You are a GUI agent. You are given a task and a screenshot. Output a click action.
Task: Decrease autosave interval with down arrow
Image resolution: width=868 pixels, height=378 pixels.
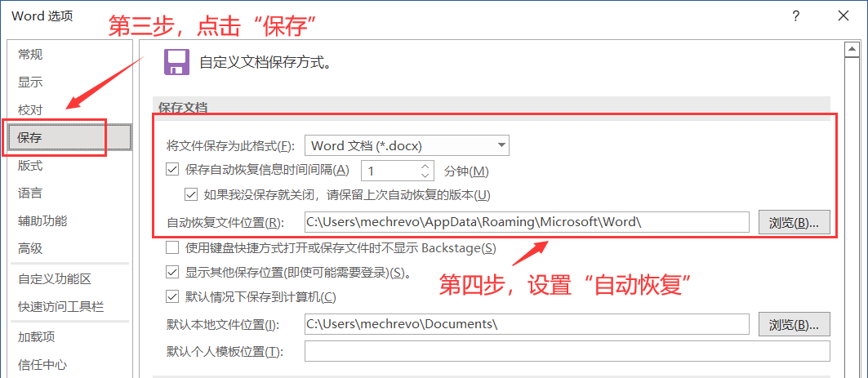[x=425, y=176]
